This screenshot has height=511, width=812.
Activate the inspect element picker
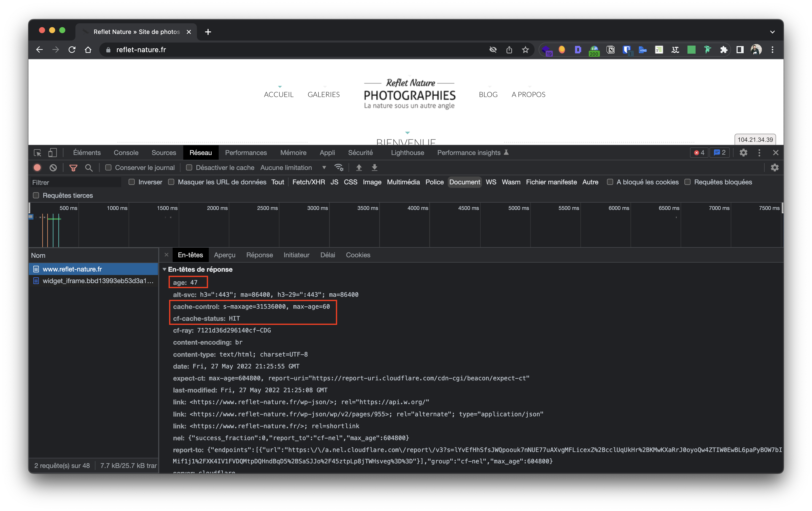coord(37,153)
